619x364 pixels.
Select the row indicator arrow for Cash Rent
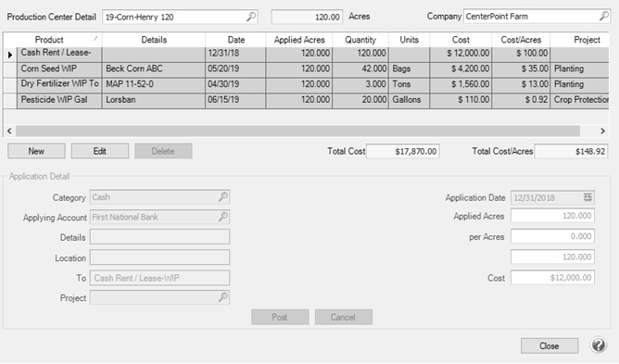[10, 55]
